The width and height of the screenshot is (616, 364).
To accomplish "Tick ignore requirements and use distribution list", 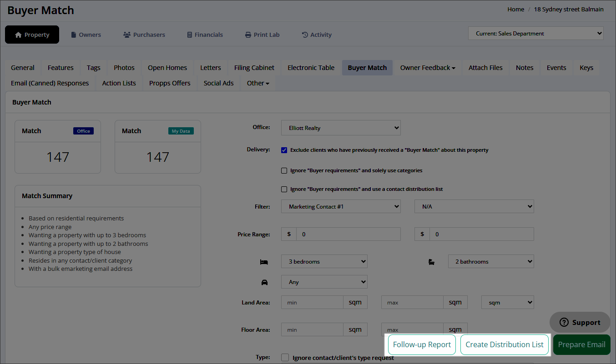I will click(x=284, y=189).
